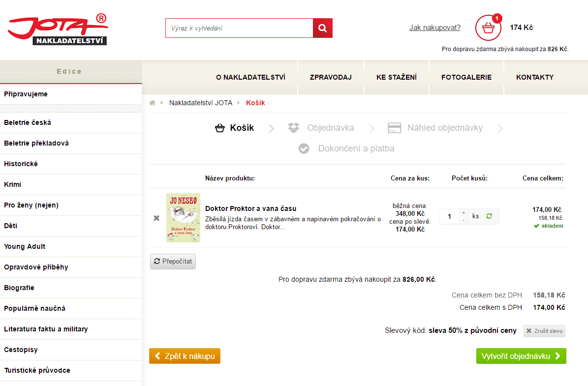Open Krimi sidebar category
The height and width of the screenshot is (386, 588).
pyautogui.click(x=71, y=184)
